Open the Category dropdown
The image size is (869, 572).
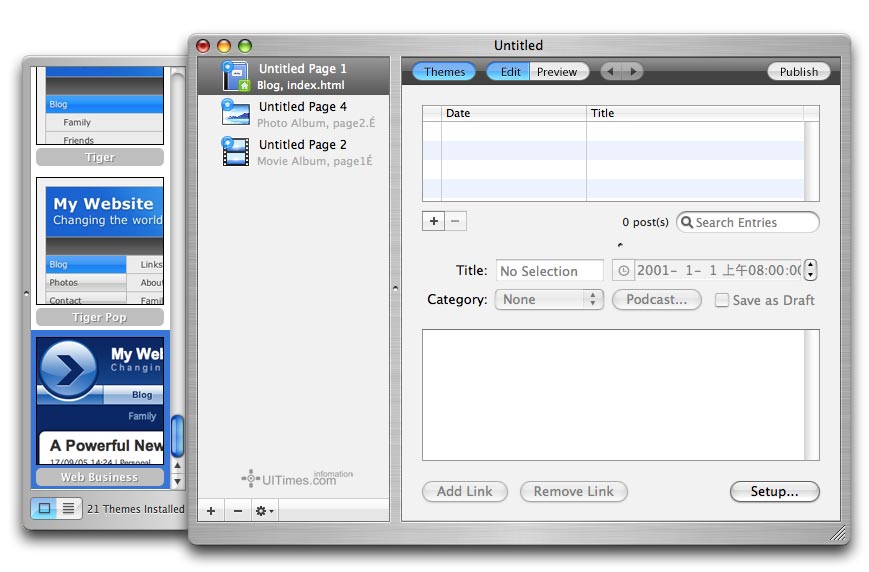point(549,300)
